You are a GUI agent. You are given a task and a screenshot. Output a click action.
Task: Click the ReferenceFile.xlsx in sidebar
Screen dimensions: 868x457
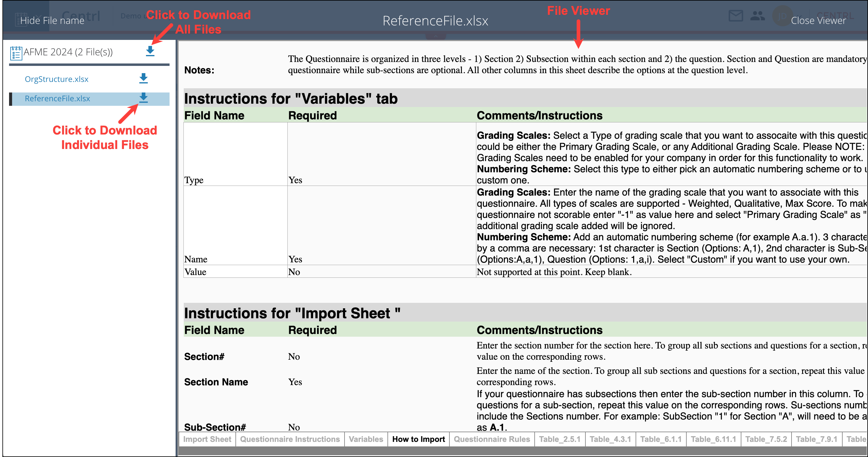pos(58,98)
